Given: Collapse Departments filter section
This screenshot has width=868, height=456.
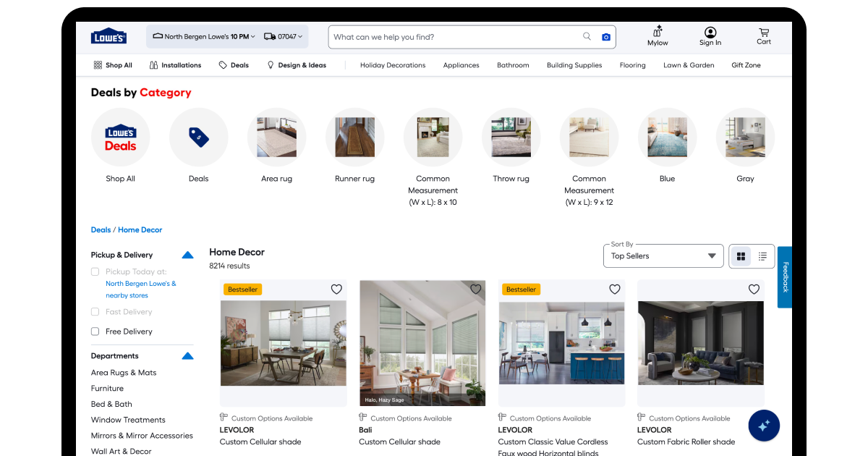Looking at the screenshot, I should [187, 356].
